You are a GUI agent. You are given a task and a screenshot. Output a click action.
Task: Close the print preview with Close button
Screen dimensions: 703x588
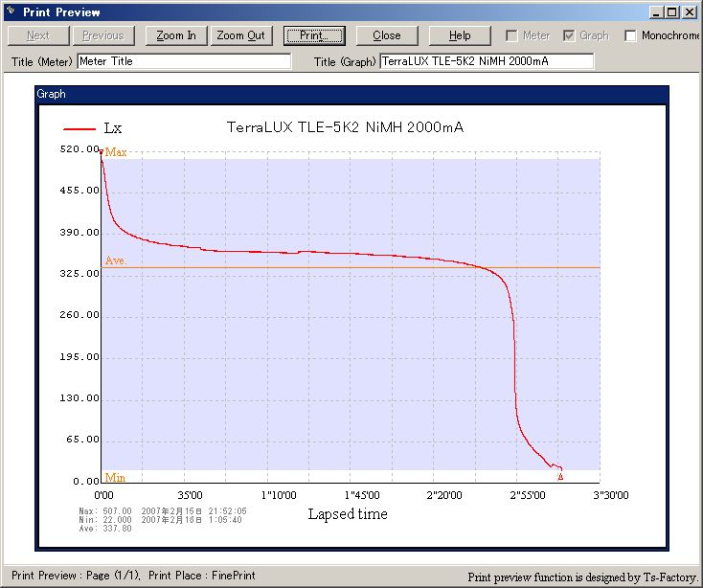tap(387, 35)
